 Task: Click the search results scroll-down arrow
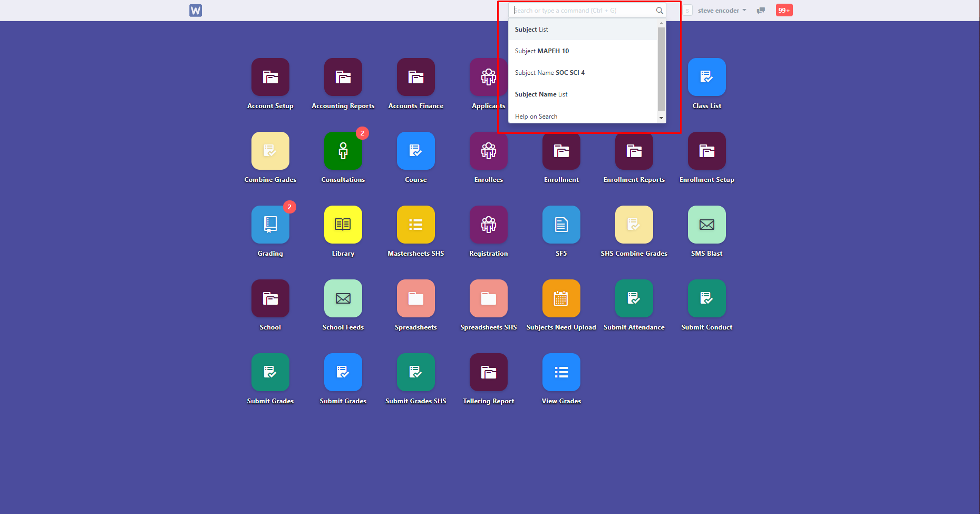(662, 118)
